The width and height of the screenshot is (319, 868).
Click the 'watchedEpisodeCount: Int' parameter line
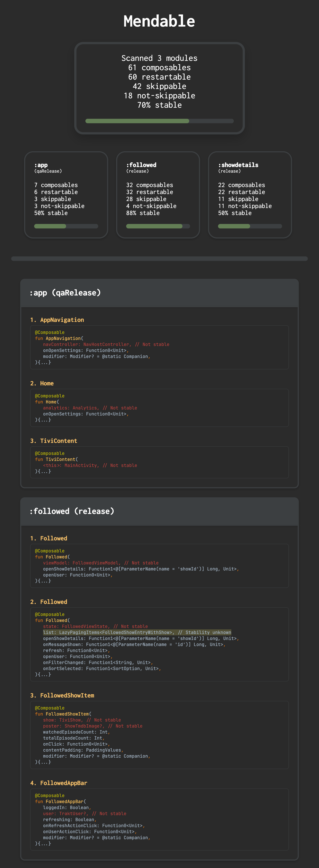pyautogui.click(x=77, y=732)
